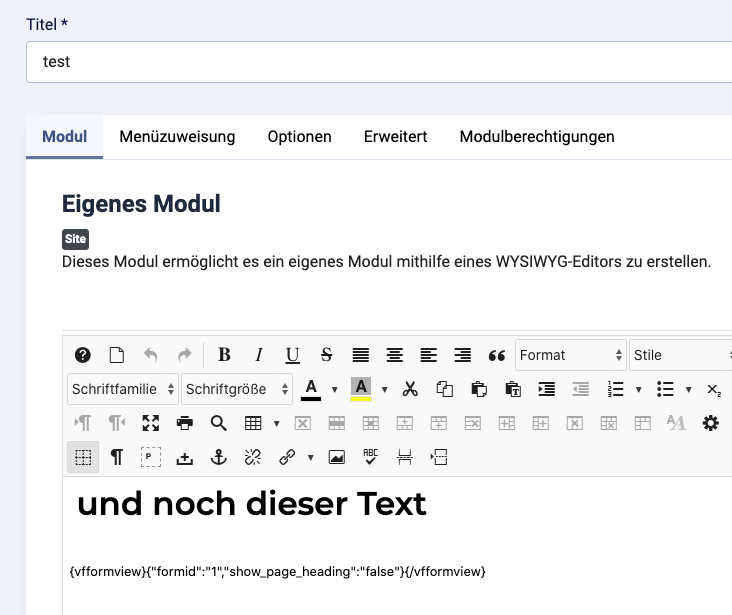The height and width of the screenshot is (615, 732).
Task: Apply subscript formatting
Action: click(x=714, y=390)
